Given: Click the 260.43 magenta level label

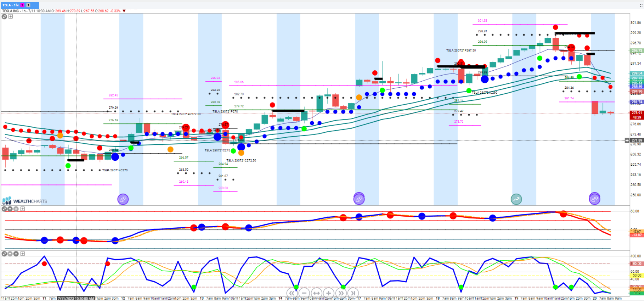Looking at the screenshot, I should pyautogui.click(x=183, y=182).
